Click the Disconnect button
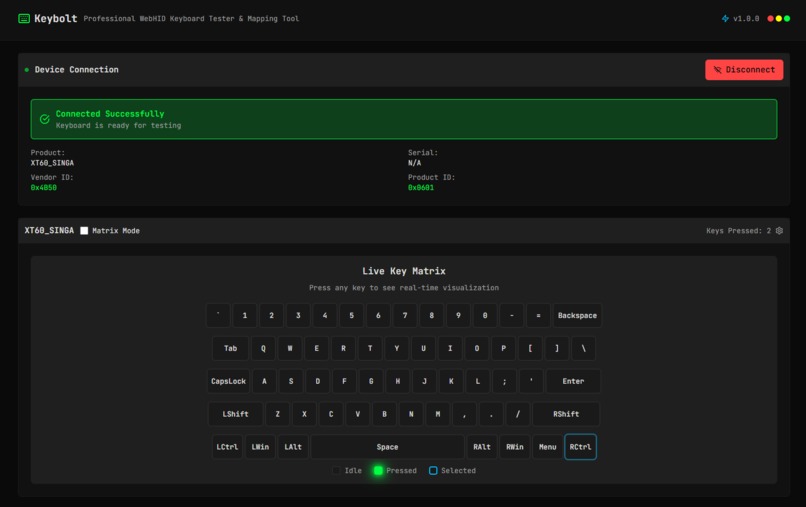Image resolution: width=806 pixels, height=507 pixels. point(744,70)
